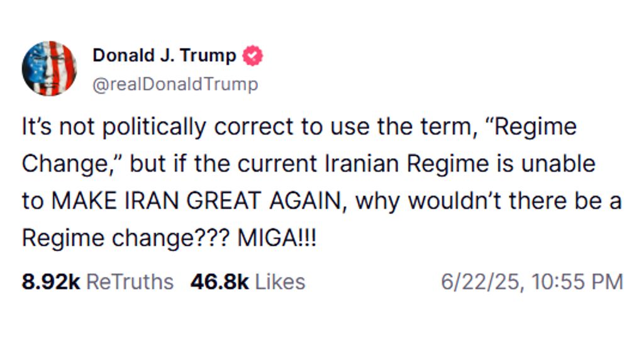This screenshot has height=362, width=644.
Task: Click the phrase "MAKE IRAN GREAT AGAIN"
Action: tap(199, 201)
